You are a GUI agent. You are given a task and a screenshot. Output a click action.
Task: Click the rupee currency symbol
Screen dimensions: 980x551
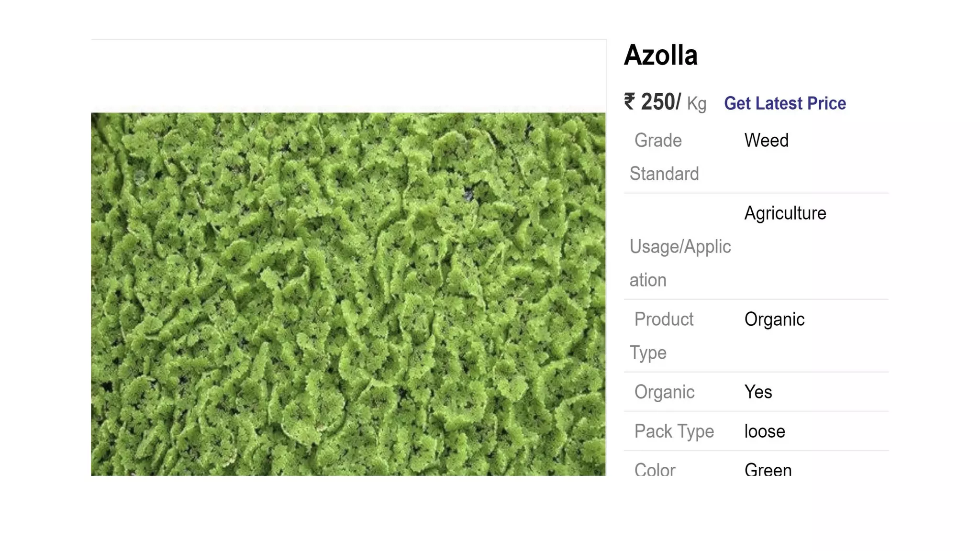[629, 102]
